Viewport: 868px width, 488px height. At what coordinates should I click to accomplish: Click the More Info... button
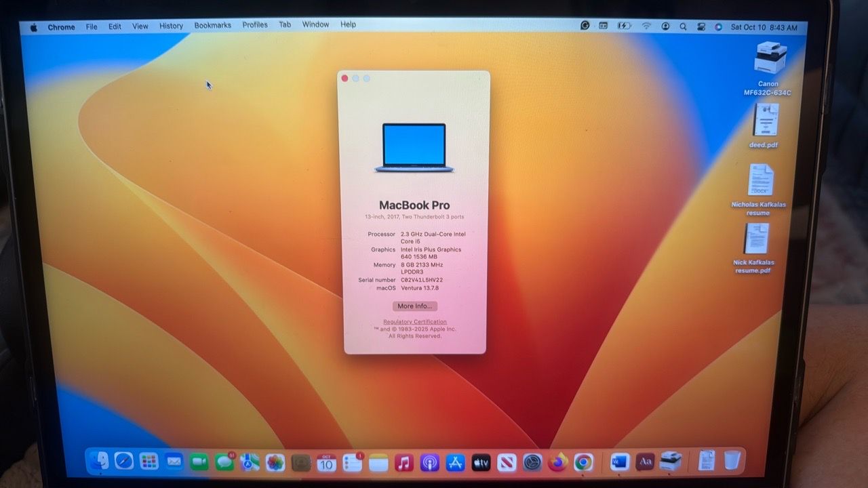[x=414, y=306]
